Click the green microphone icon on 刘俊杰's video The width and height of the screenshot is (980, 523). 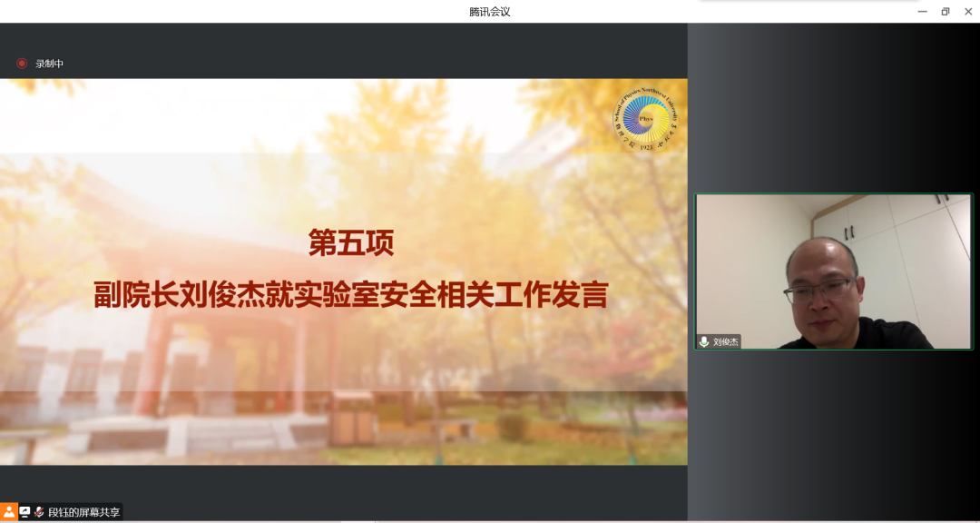click(x=703, y=341)
